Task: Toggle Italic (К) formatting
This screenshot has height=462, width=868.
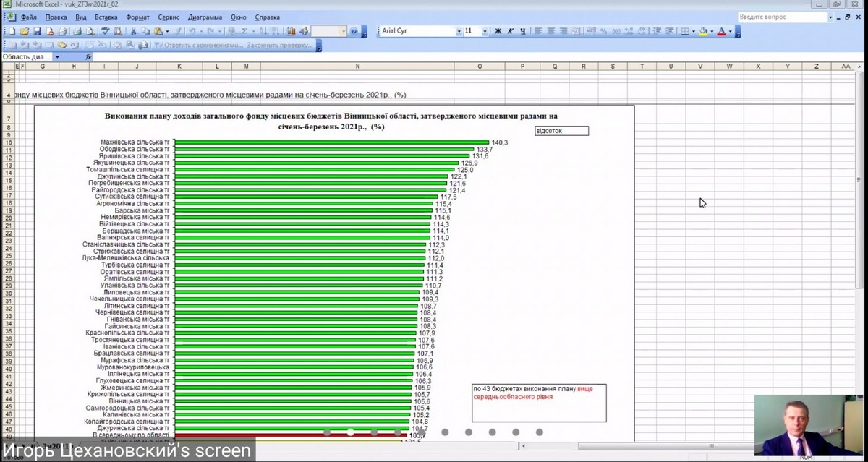Action: click(510, 31)
